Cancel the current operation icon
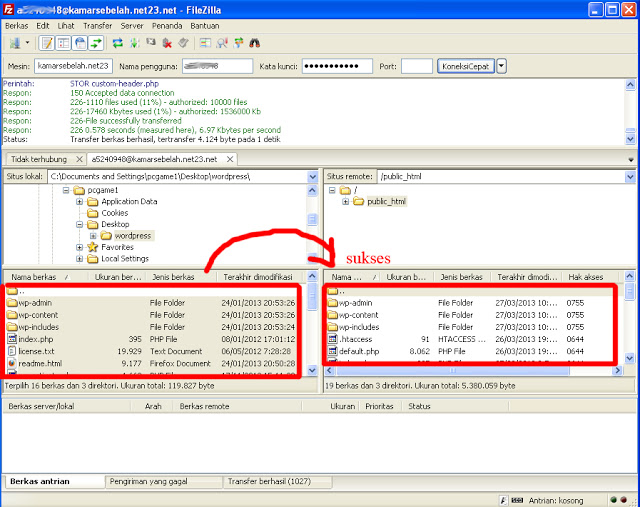 pyautogui.click(x=151, y=43)
